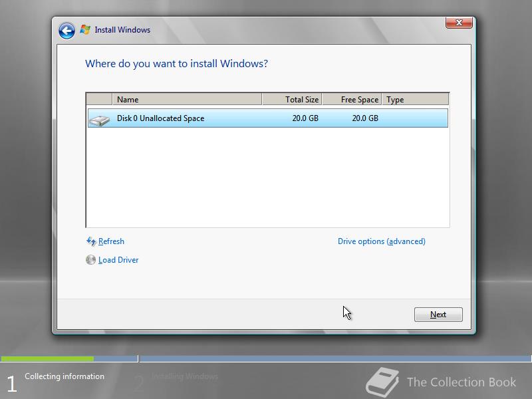
Task: Click the 20.0 GB free space value
Action: [365, 118]
